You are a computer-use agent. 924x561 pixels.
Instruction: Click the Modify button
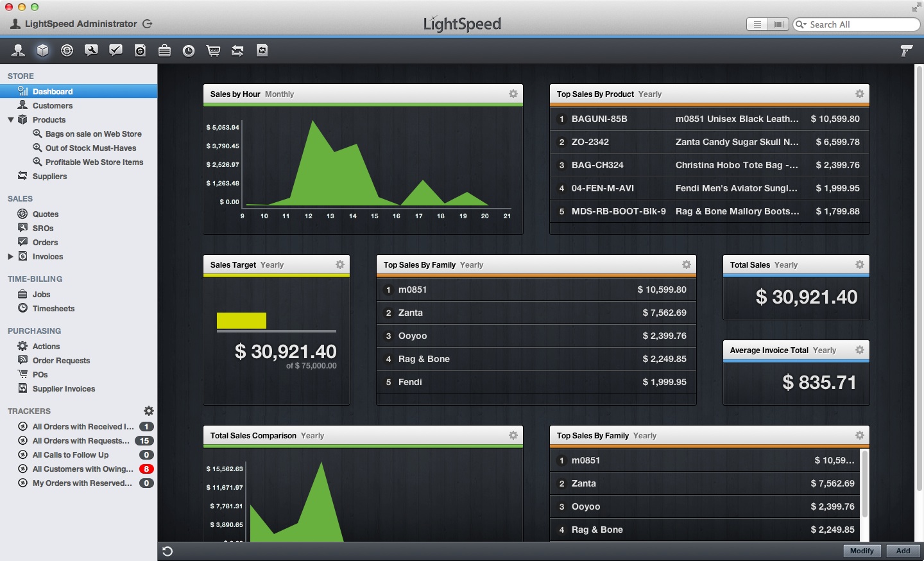(x=862, y=551)
